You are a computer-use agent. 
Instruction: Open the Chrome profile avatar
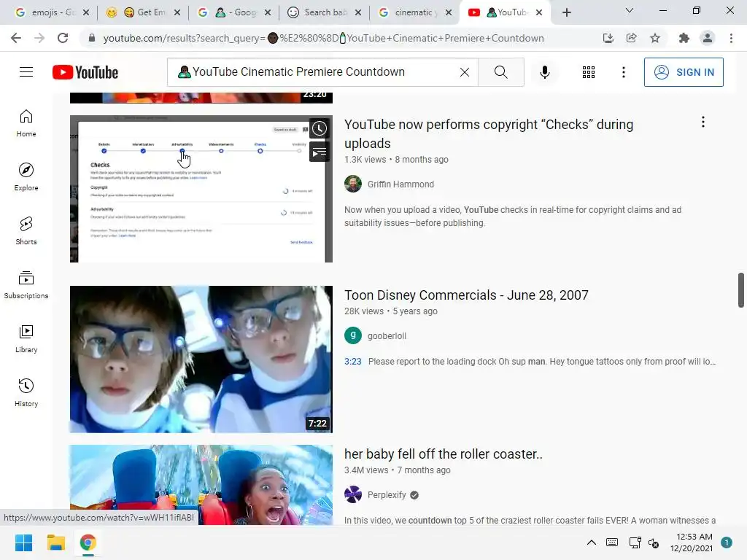(708, 38)
